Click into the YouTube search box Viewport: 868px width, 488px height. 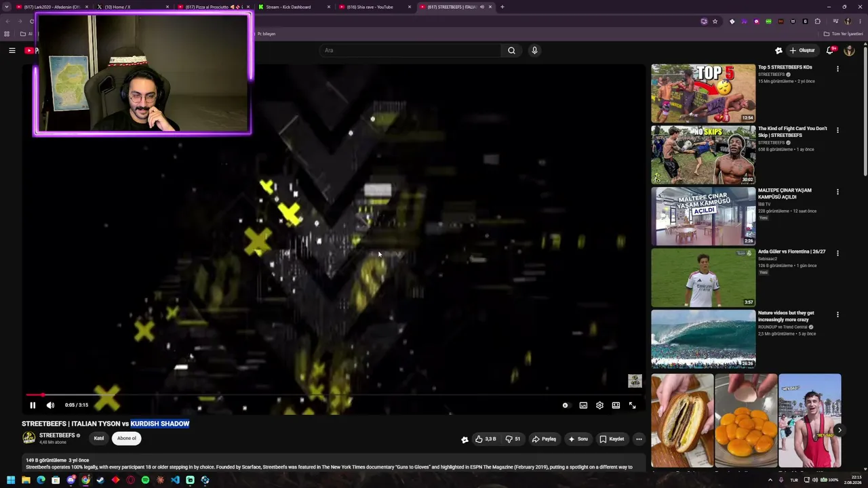(x=410, y=50)
